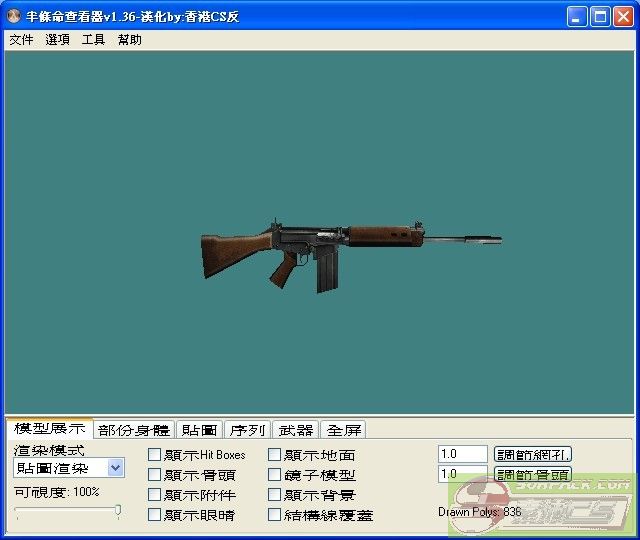Open the 幫助 menu

click(129, 40)
